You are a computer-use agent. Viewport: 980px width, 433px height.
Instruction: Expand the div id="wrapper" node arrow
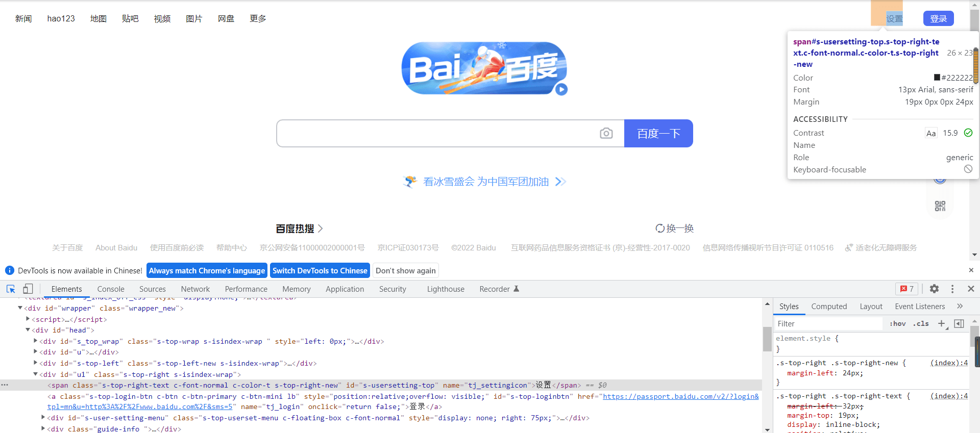point(20,308)
